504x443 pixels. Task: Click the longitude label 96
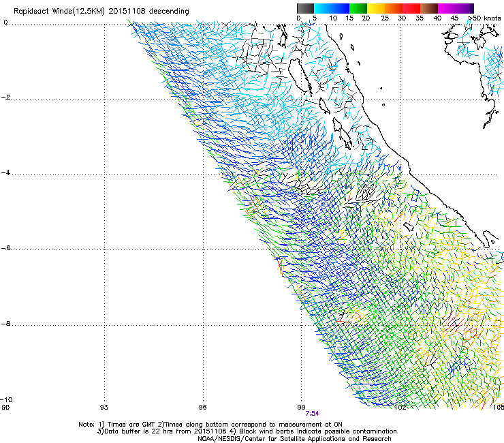tap(202, 408)
